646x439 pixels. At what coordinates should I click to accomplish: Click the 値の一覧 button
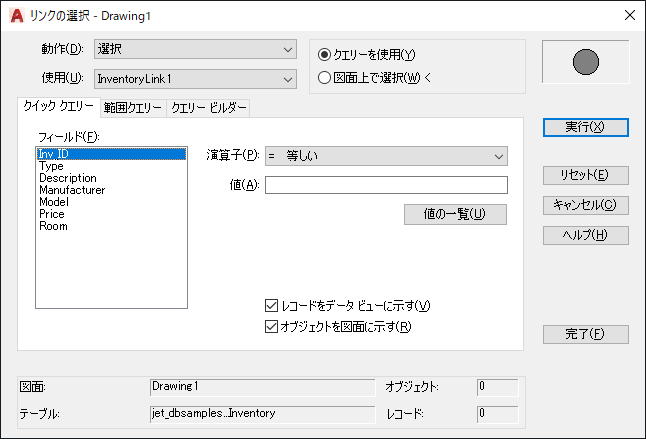[455, 214]
